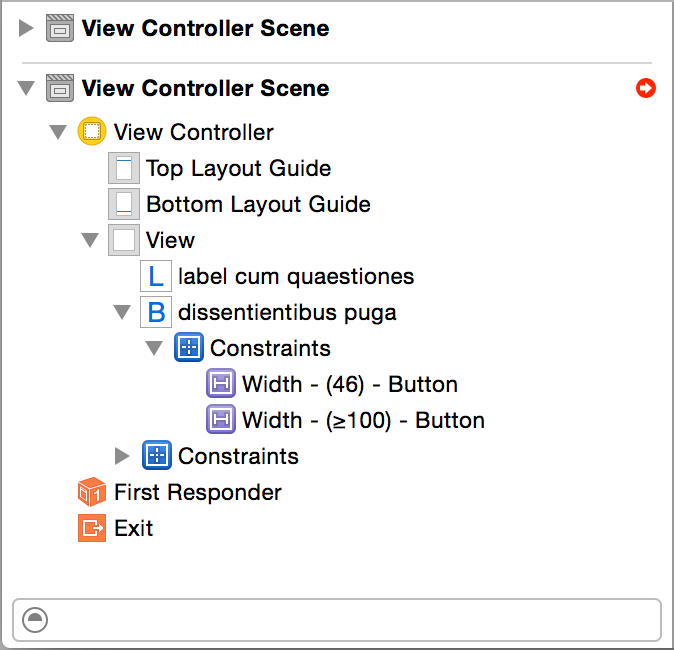
Task: Click the yellow View Controller icon
Action: [x=91, y=132]
